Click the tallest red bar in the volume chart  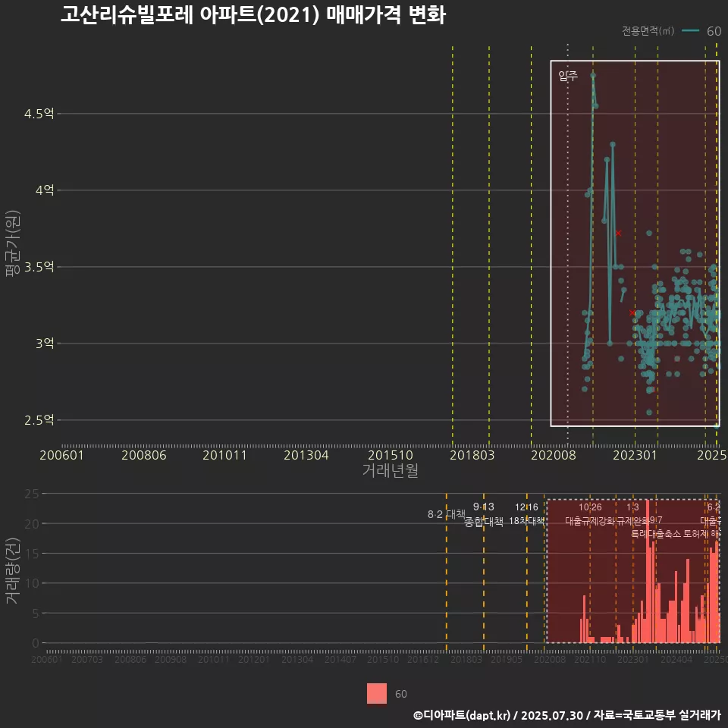[647, 571]
